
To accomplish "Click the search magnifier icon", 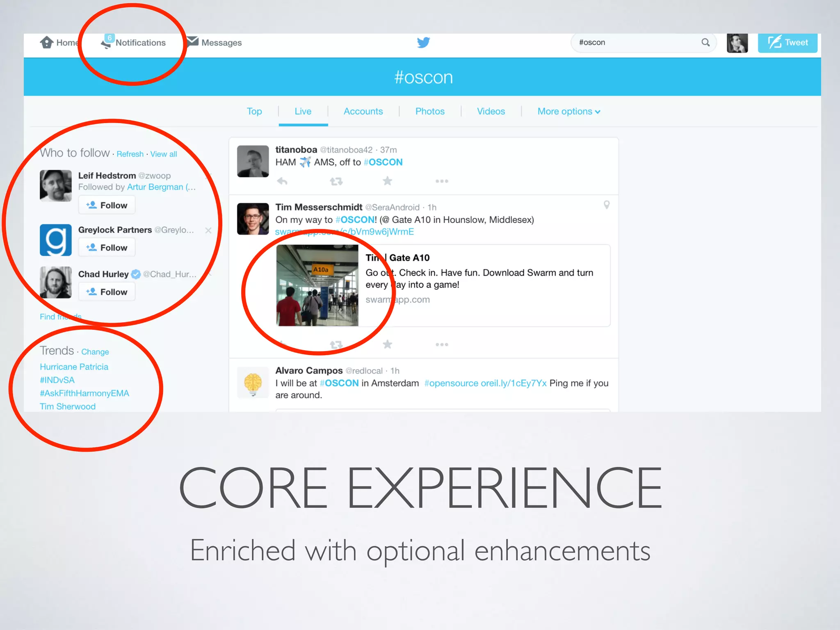I will (705, 42).
